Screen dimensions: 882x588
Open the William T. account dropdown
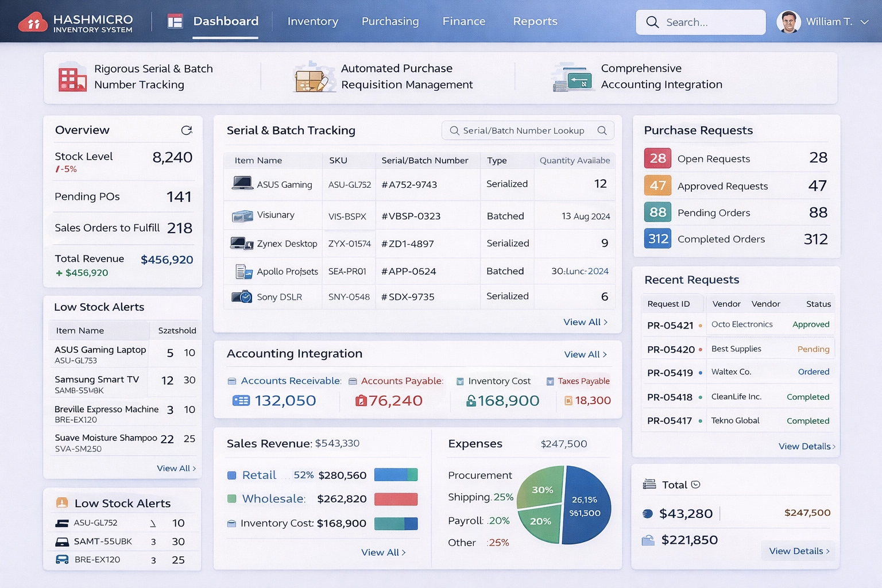pyautogui.click(x=864, y=22)
